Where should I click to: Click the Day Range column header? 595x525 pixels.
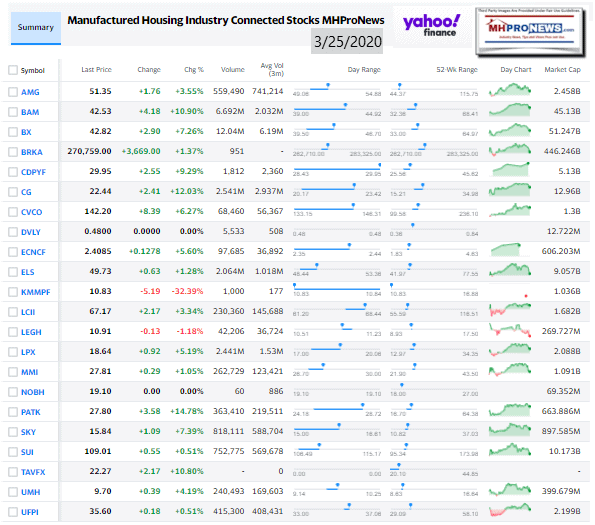(x=364, y=70)
